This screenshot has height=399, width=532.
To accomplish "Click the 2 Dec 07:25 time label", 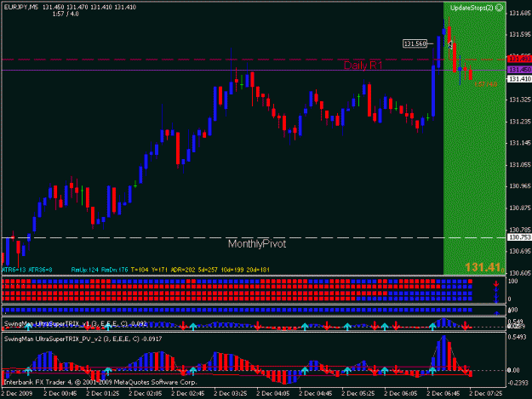I will click(486, 394).
